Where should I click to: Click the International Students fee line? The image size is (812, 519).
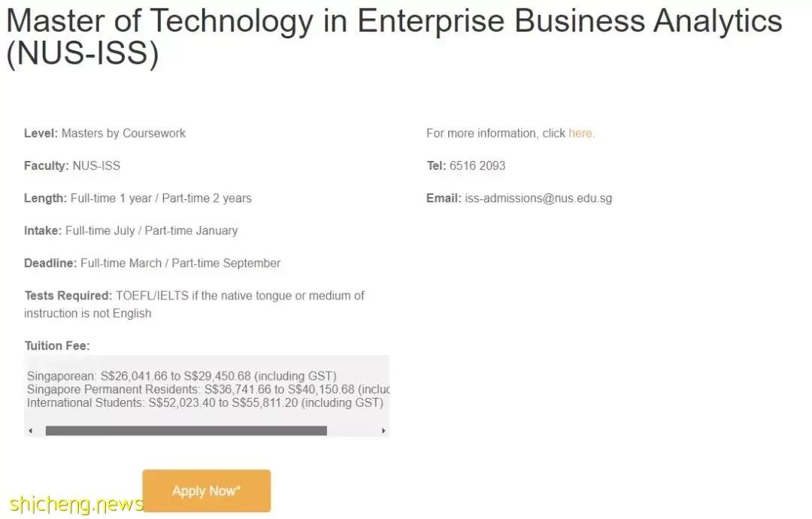205,403
